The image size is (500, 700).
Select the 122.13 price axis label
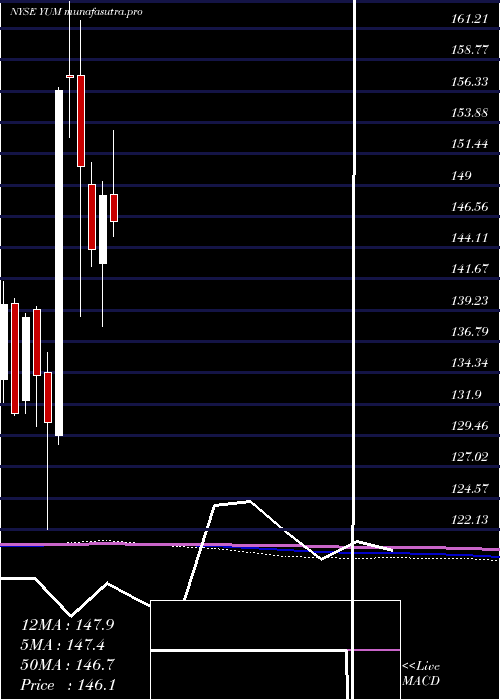tap(469, 519)
